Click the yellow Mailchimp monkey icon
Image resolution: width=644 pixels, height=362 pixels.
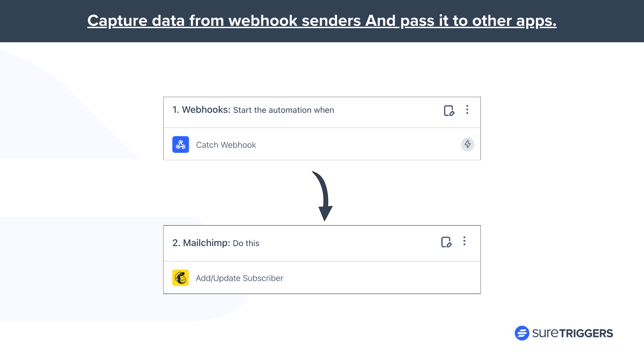click(180, 278)
